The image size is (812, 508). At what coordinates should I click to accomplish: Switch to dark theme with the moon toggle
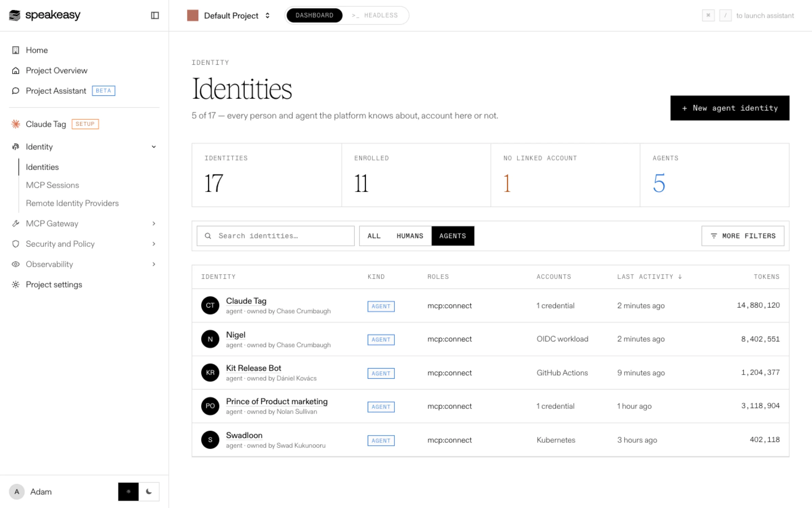point(149,492)
